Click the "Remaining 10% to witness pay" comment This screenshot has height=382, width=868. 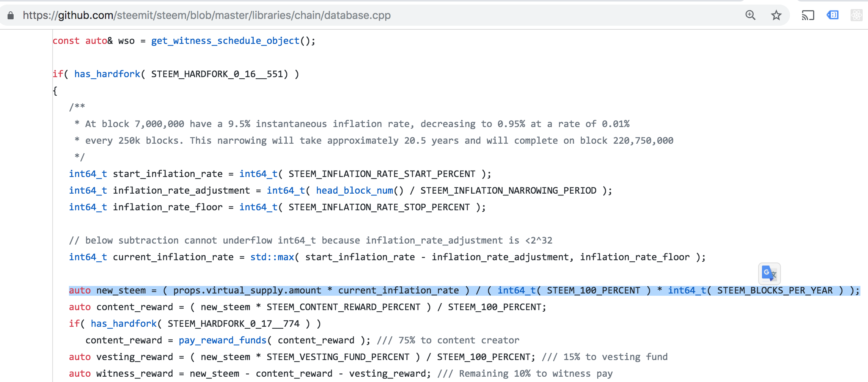pyautogui.click(x=525, y=374)
